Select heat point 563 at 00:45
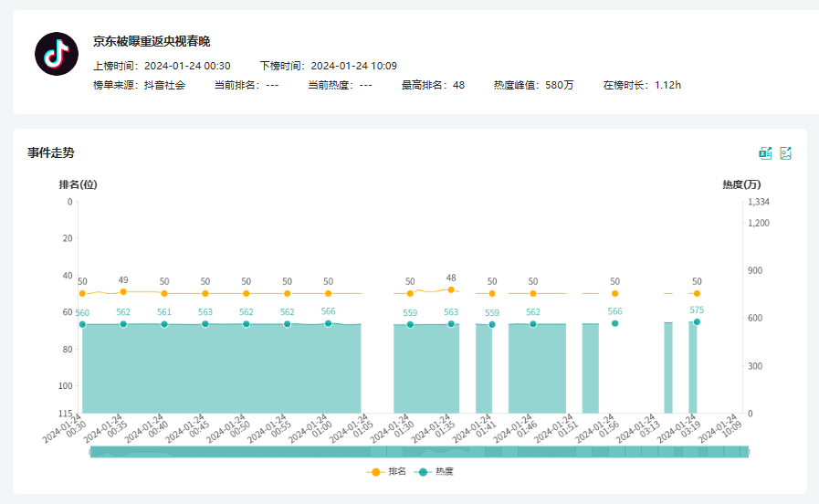 pyautogui.click(x=205, y=324)
